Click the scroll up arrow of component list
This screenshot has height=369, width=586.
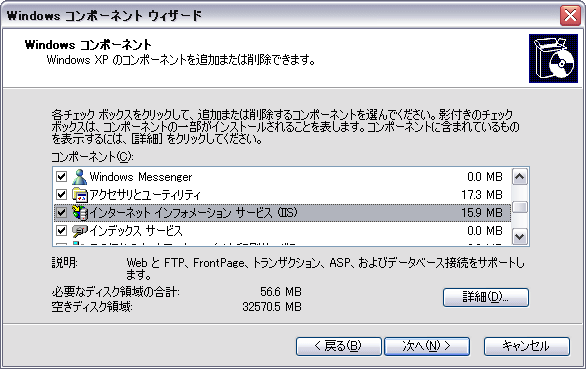pyautogui.click(x=520, y=177)
